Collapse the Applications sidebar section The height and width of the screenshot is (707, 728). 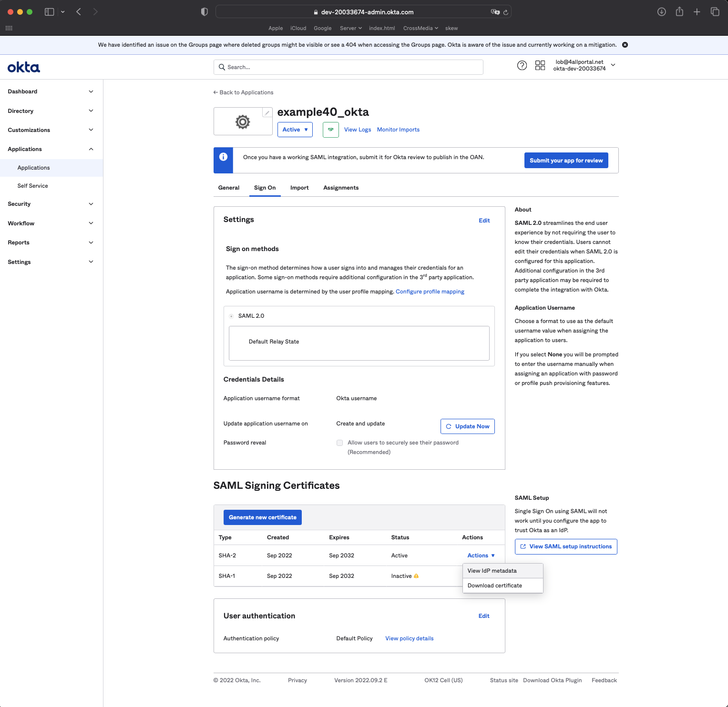pos(51,149)
